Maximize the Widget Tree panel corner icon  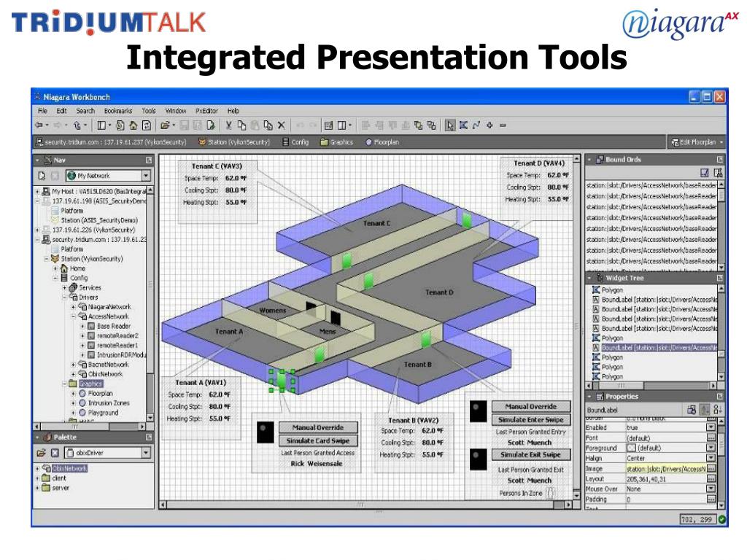click(720, 278)
